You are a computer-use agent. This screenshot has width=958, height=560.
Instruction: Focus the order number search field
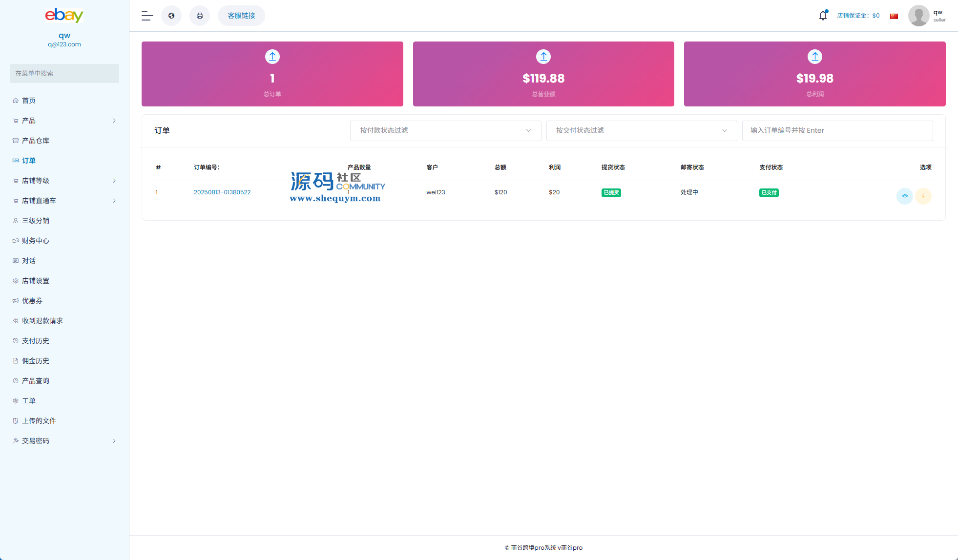pyautogui.click(x=837, y=131)
